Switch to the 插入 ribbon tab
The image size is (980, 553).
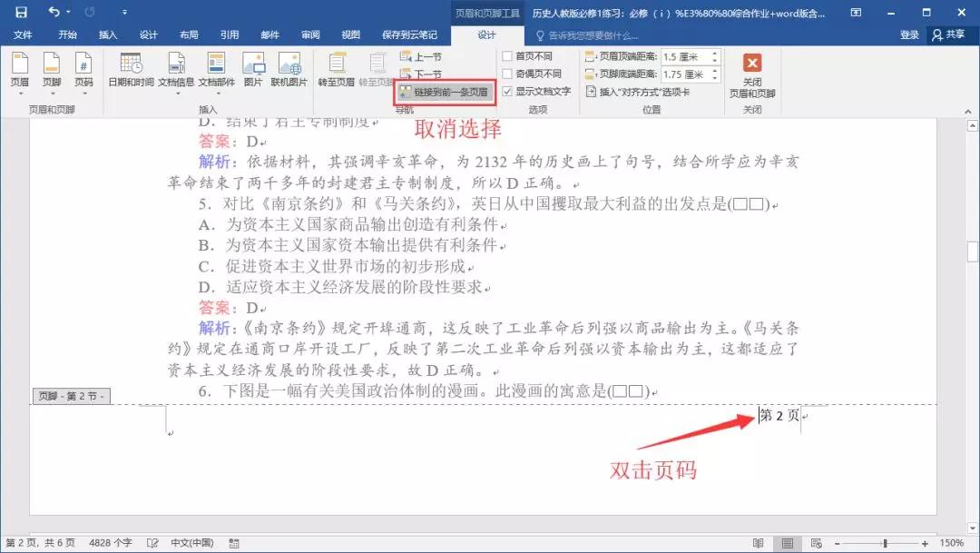pyautogui.click(x=108, y=35)
